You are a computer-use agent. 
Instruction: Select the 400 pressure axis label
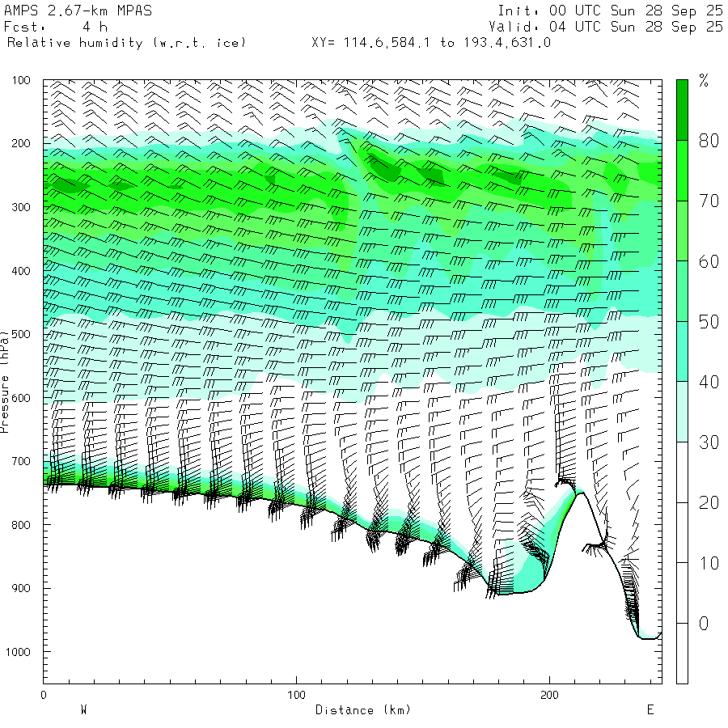click(x=21, y=271)
